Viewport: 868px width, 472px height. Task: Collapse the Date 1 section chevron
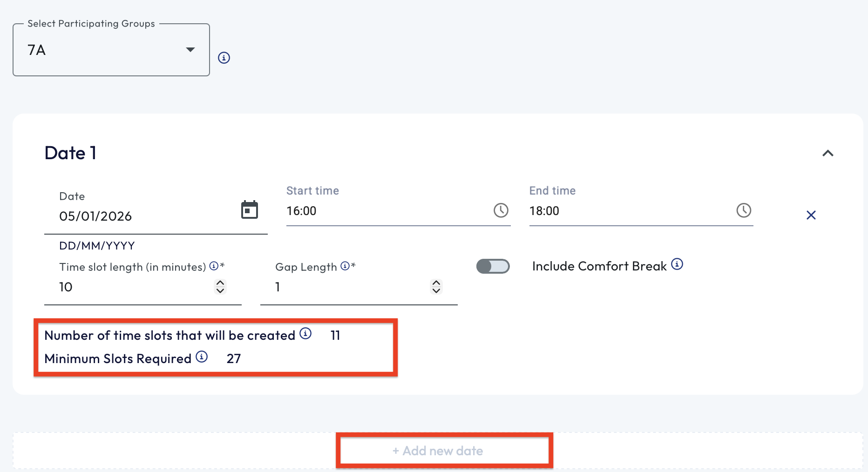tap(827, 153)
